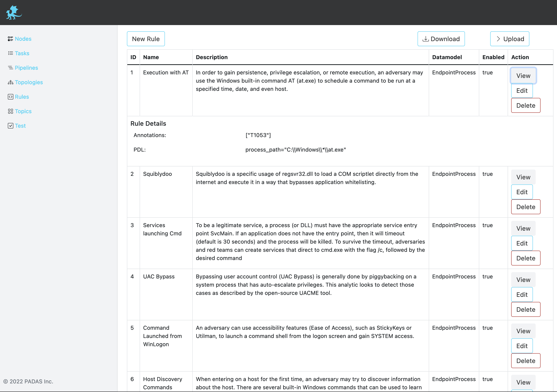
Task: Create a New Rule
Action: [x=146, y=39]
